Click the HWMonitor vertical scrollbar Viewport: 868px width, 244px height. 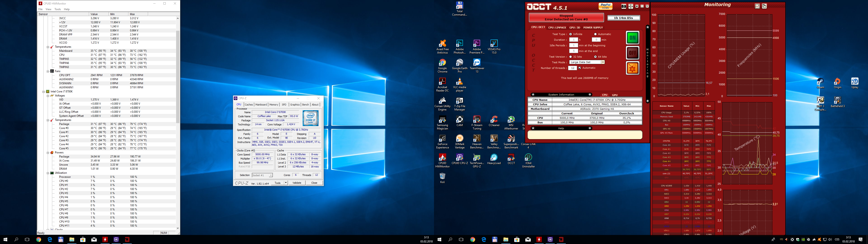tap(178, 77)
